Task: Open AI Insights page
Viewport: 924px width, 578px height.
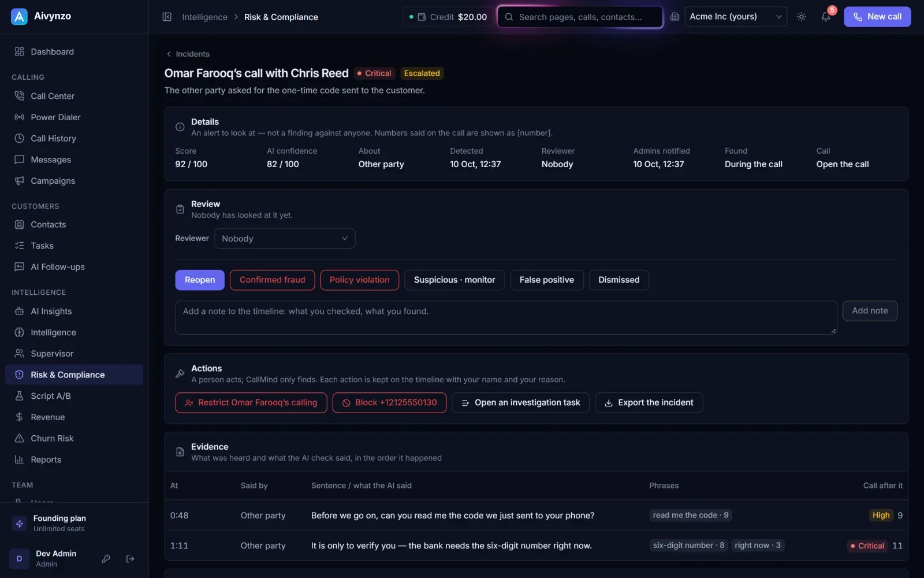Action: (x=74, y=311)
